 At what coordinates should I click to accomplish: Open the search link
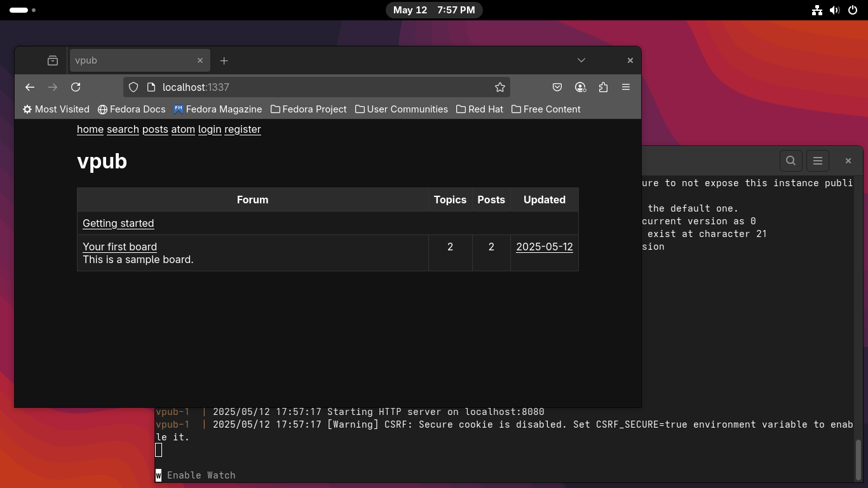click(123, 129)
